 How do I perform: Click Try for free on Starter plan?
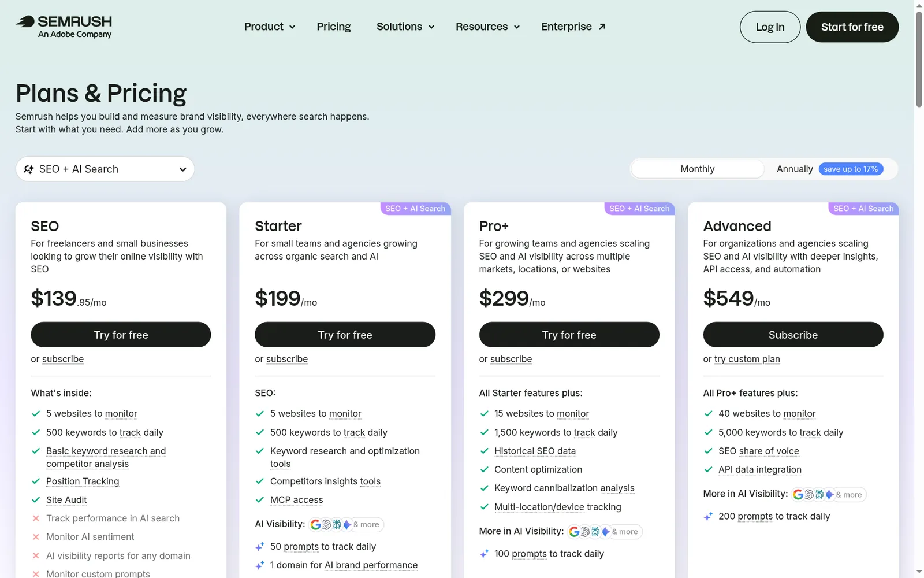pyautogui.click(x=345, y=335)
